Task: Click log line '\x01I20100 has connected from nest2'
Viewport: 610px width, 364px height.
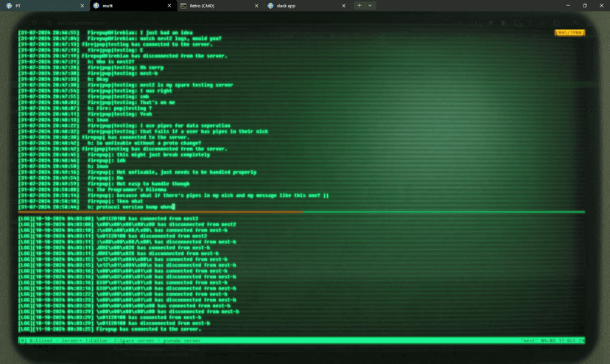Action: tap(147, 219)
